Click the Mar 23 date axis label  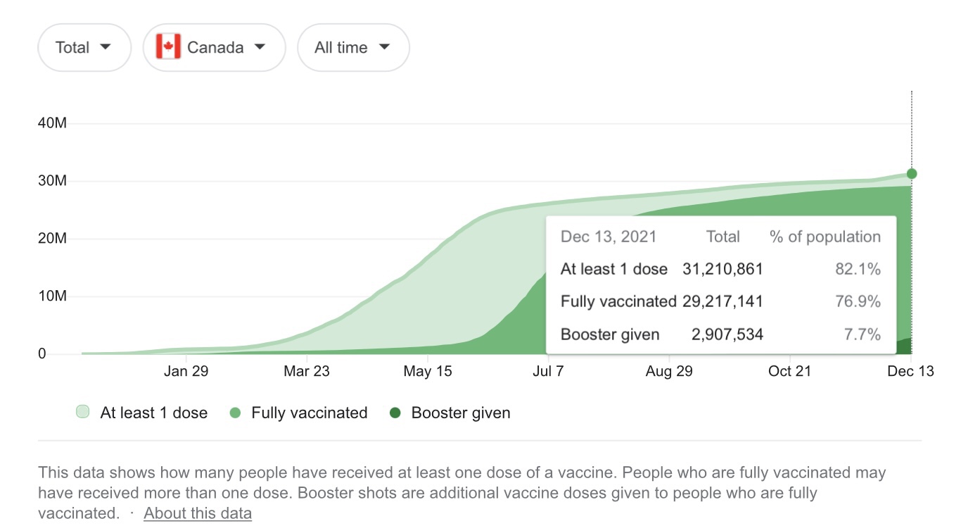pos(307,371)
